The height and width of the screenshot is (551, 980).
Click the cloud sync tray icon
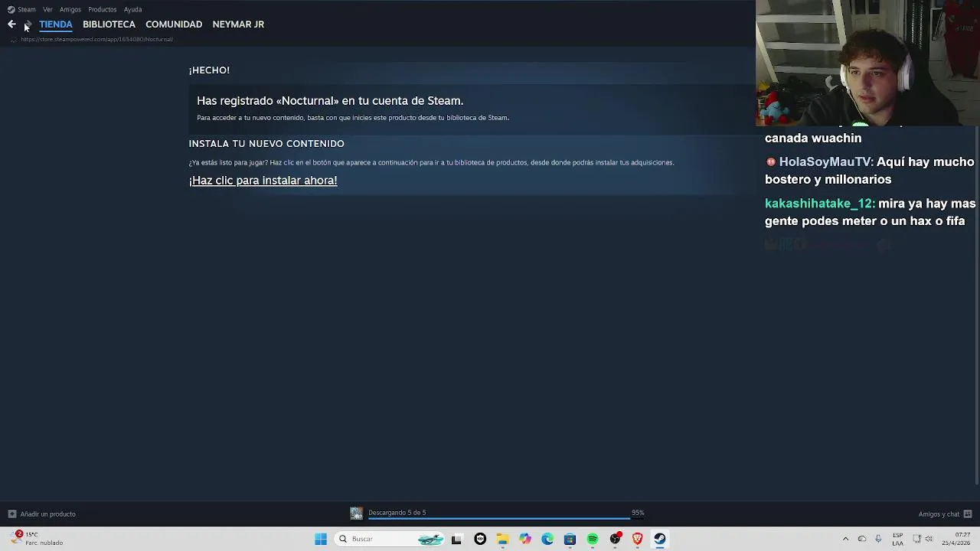point(862,540)
